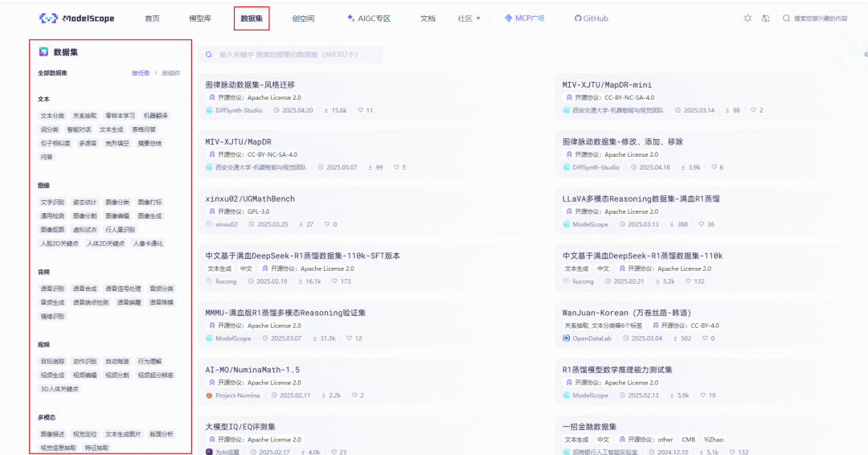
Task: Open the 文档 nav item
Action: (x=428, y=18)
